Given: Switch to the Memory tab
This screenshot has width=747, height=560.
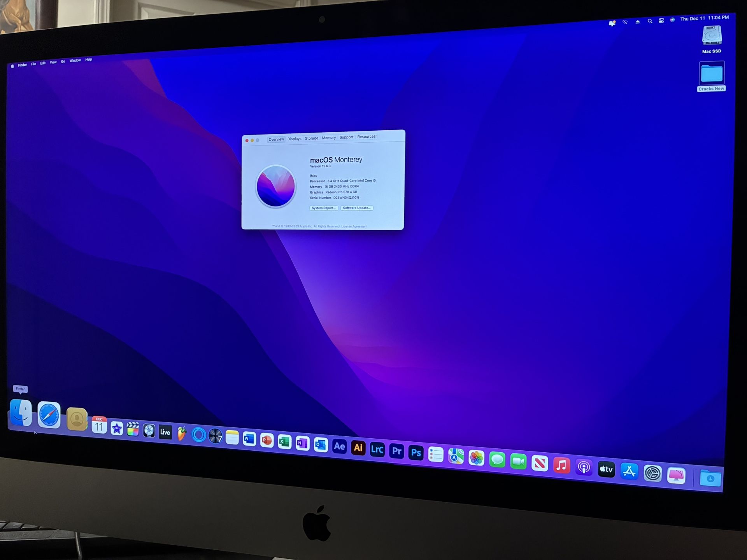Looking at the screenshot, I should tap(329, 137).
